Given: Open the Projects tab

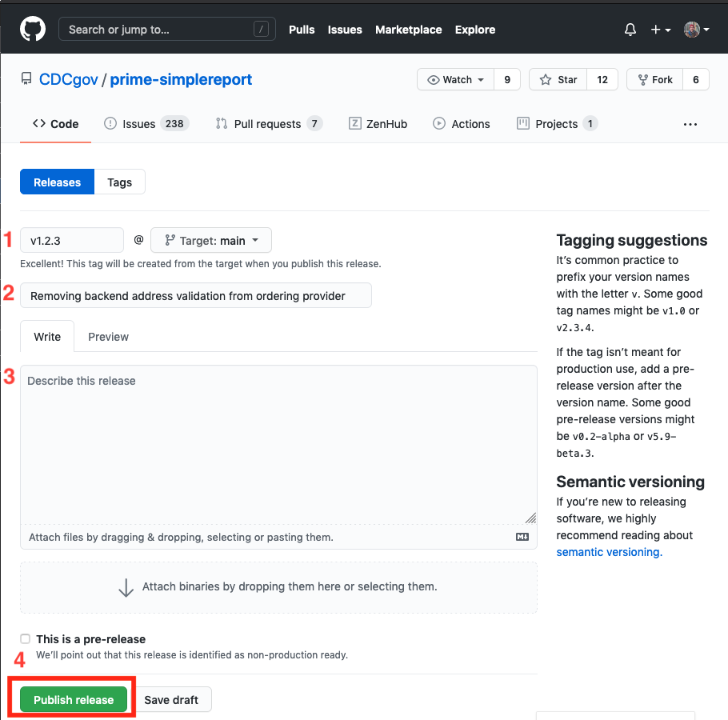Looking at the screenshot, I should 557,124.
